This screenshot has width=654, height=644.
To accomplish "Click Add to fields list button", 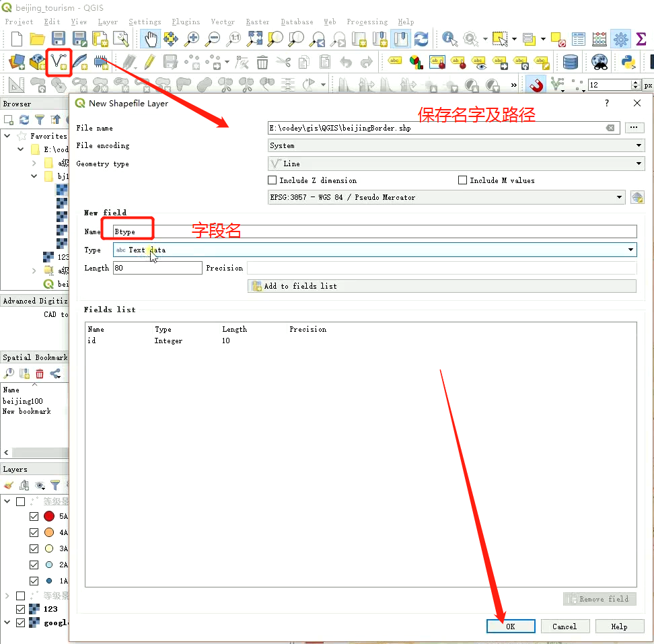I will (x=441, y=286).
